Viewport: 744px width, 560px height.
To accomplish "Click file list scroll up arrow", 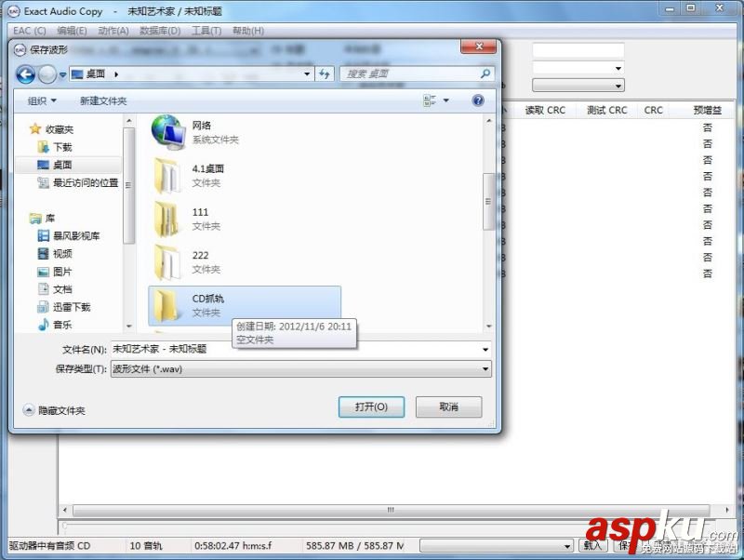I will pos(489,121).
